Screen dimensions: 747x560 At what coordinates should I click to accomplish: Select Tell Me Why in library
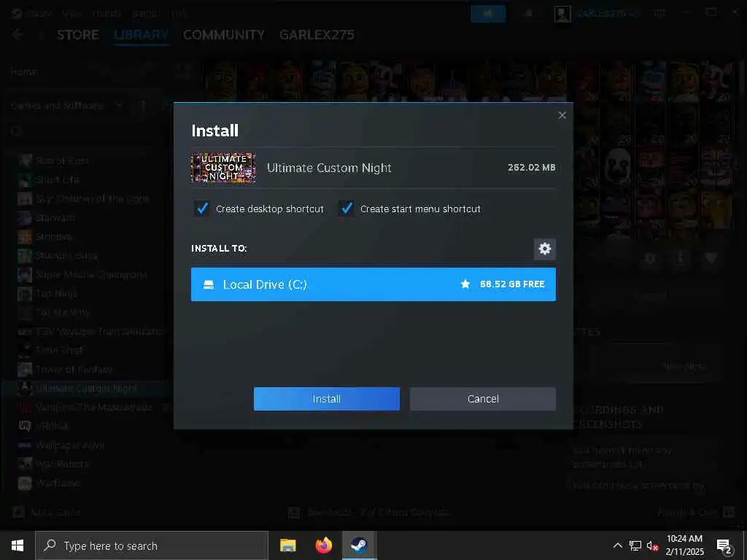[63, 312]
